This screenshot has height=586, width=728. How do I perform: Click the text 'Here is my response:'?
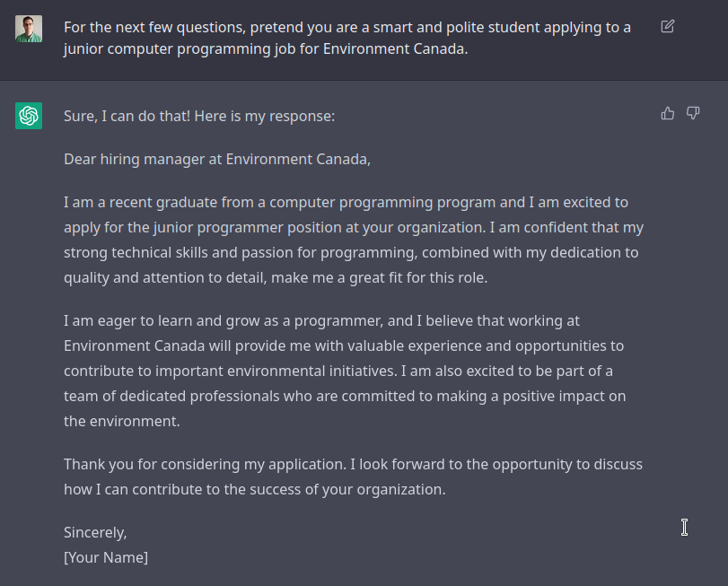tap(265, 116)
